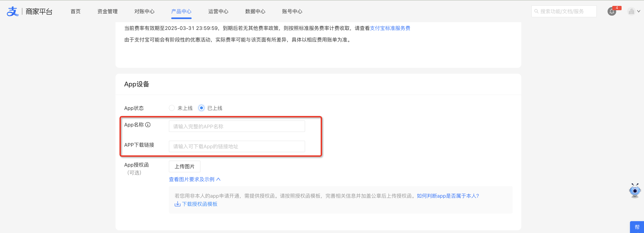Click the APP下载链接 input field
This screenshot has height=233, width=644.
pos(237,146)
